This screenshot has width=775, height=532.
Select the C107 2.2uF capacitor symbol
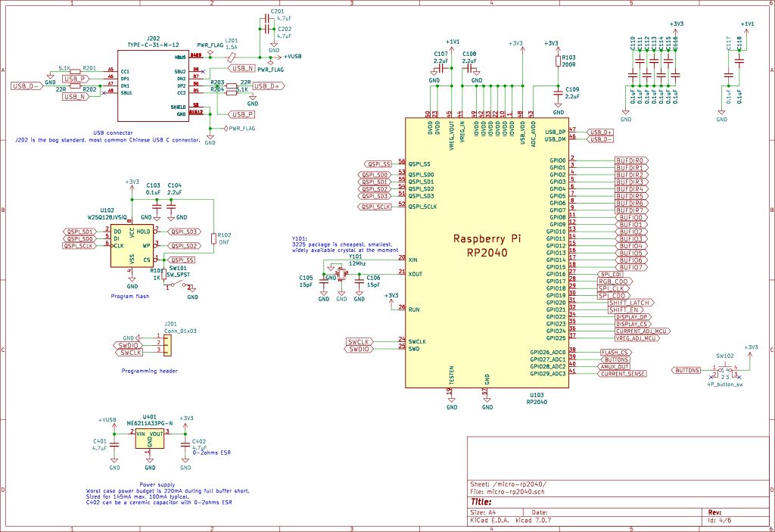click(441, 70)
